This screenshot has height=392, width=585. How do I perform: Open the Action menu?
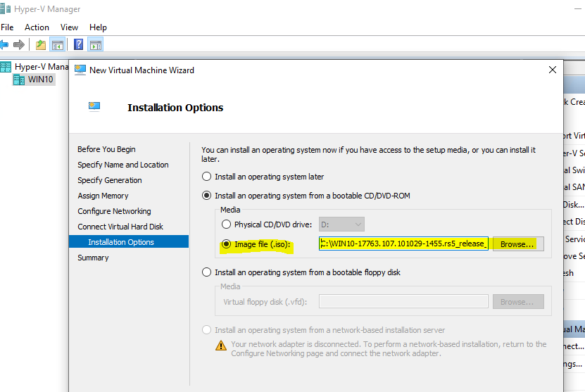(37, 27)
